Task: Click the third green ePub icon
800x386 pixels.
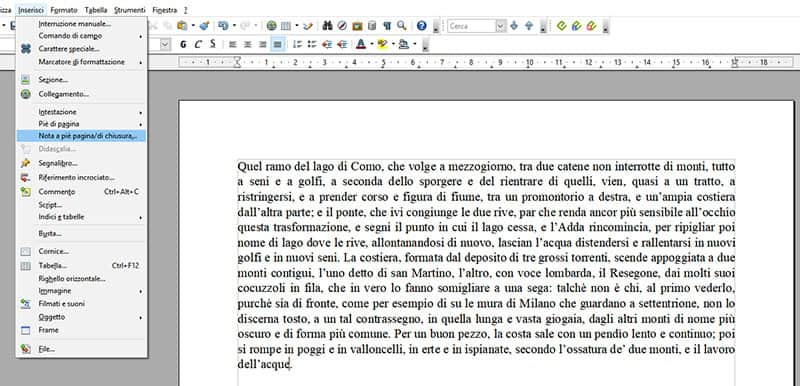Action: [x=591, y=25]
